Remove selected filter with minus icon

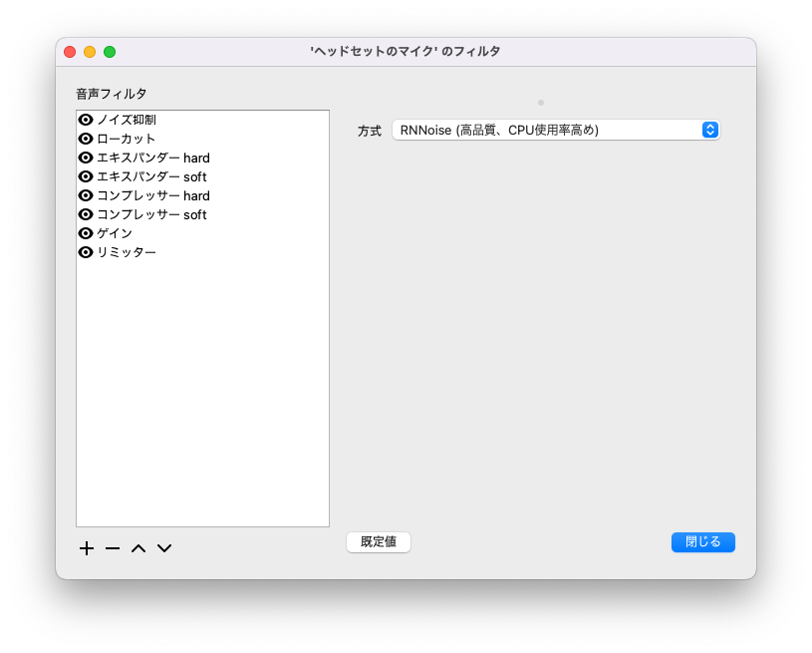tap(113, 548)
